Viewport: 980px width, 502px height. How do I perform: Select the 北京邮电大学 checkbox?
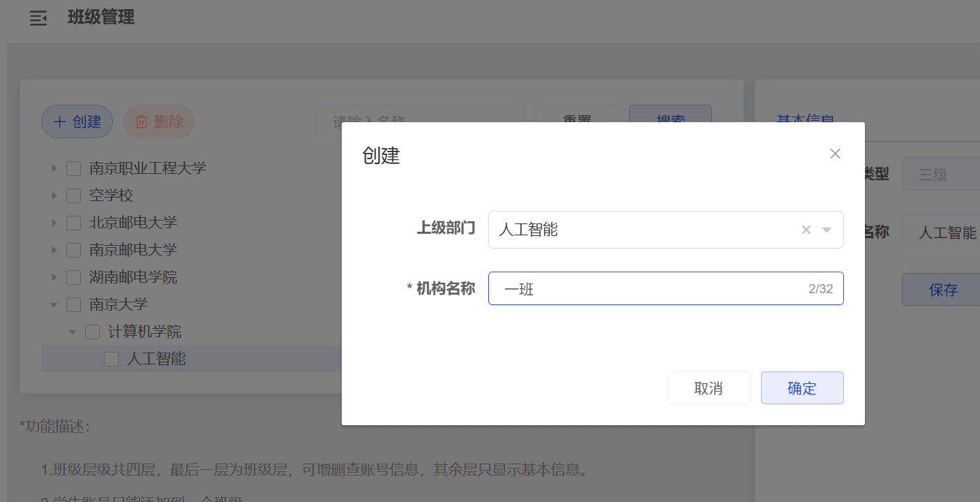73,223
